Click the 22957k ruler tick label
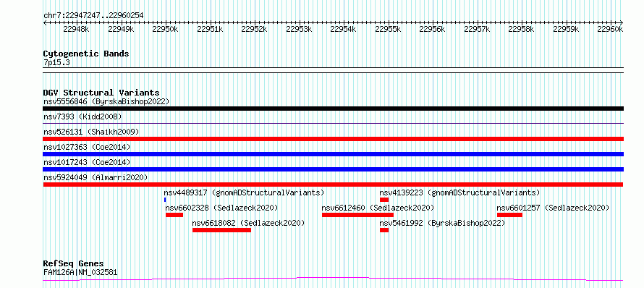This screenshot has width=644, height=288. point(478,29)
